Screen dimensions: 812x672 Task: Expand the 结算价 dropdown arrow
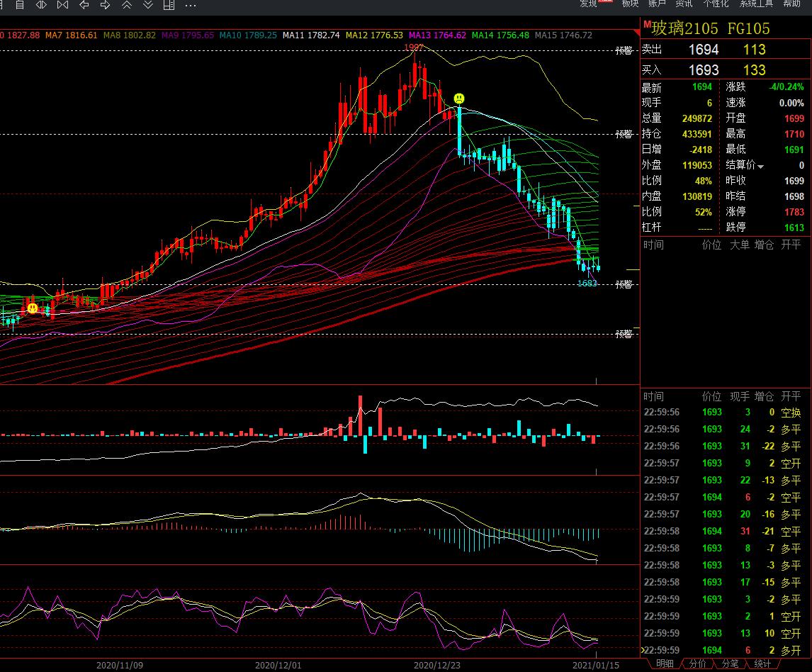(x=761, y=167)
